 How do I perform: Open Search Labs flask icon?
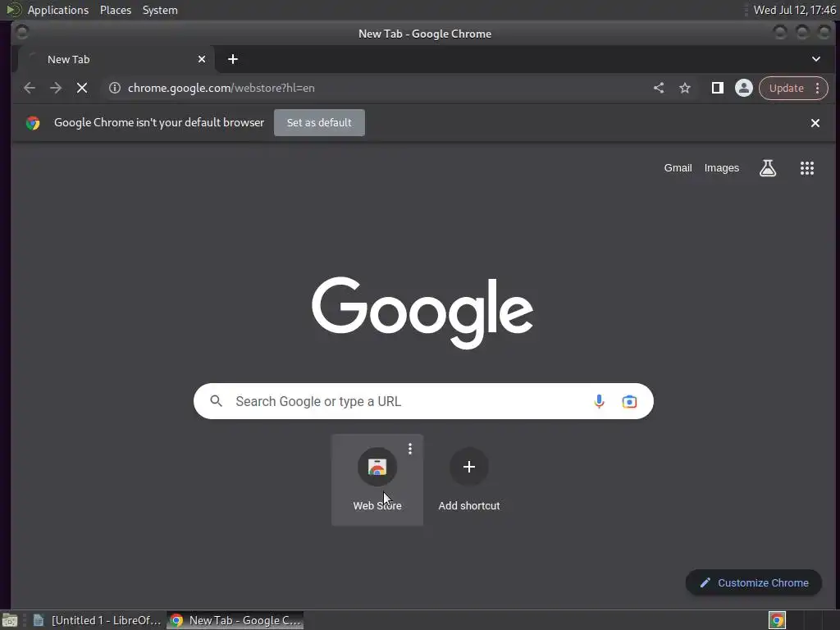(x=768, y=167)
